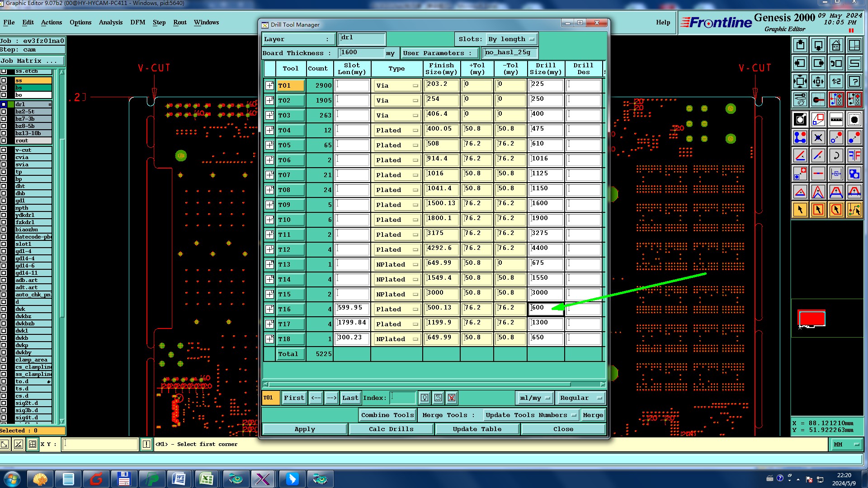Click the Combine Tools button
Screen dimensions: 868x488
(387, 415)
